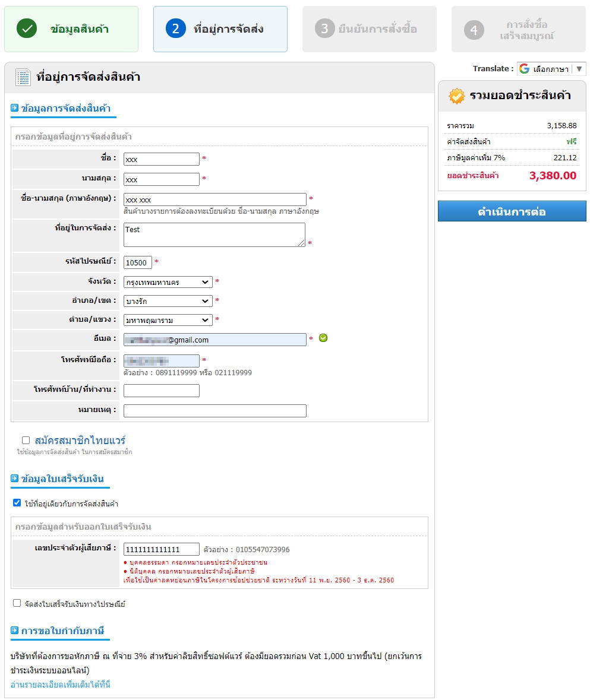Click the shipping address document icon
The width and height of the screenshot is (590, 700).
[x=23, y=77]
